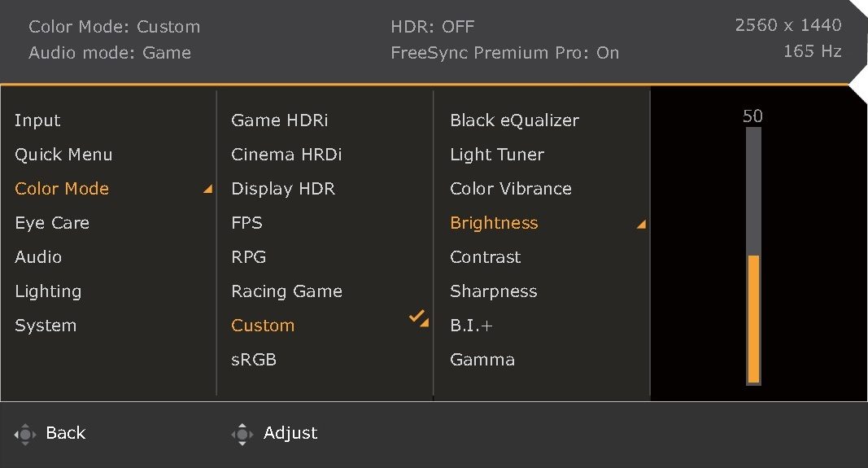The height and width of the screenshot is (468, 868).
Task: Choose the sRGB color mode
Action: 254,360
